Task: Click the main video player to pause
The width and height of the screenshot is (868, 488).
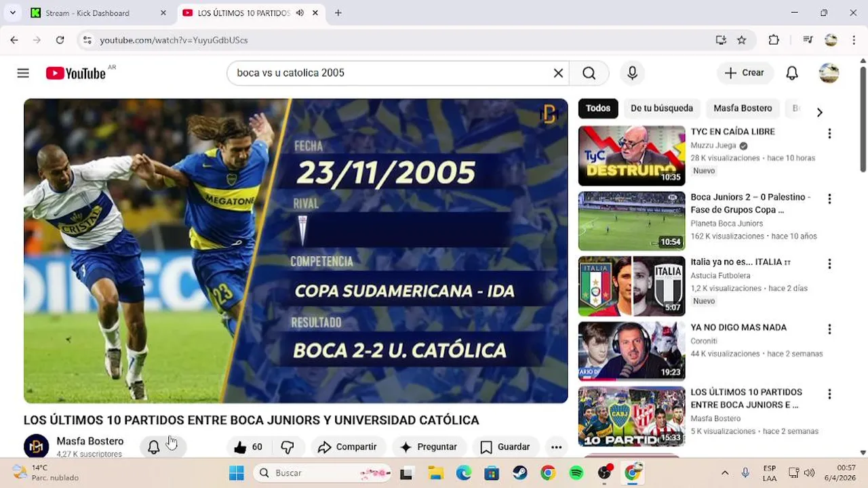Action: (x=296, y=251)
